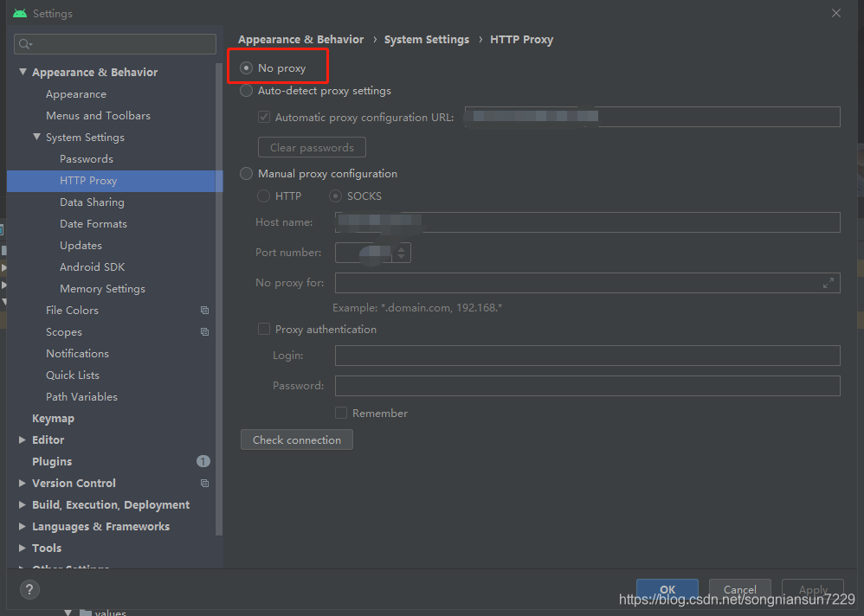The width and height of the screenshot is (864, 616).
Task: Click the copy icon next to File Colors
Action: pos(204,311)
